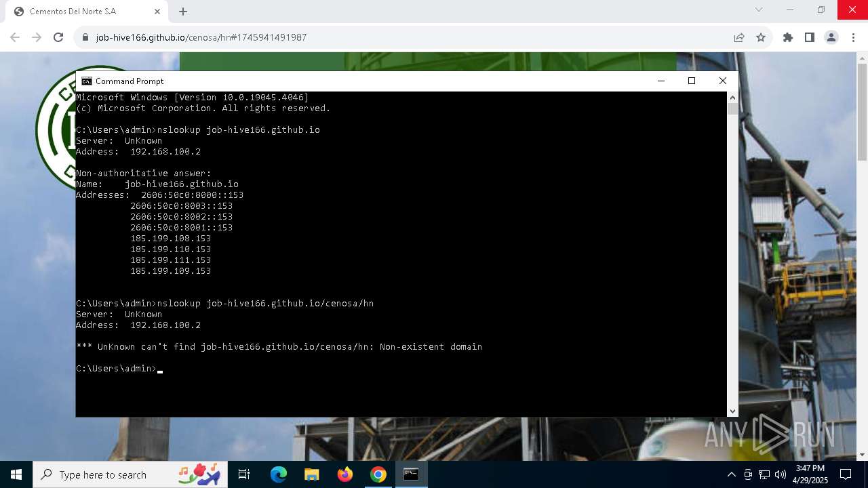Open Chrome extensions puzzle icon

pos(788,37)
